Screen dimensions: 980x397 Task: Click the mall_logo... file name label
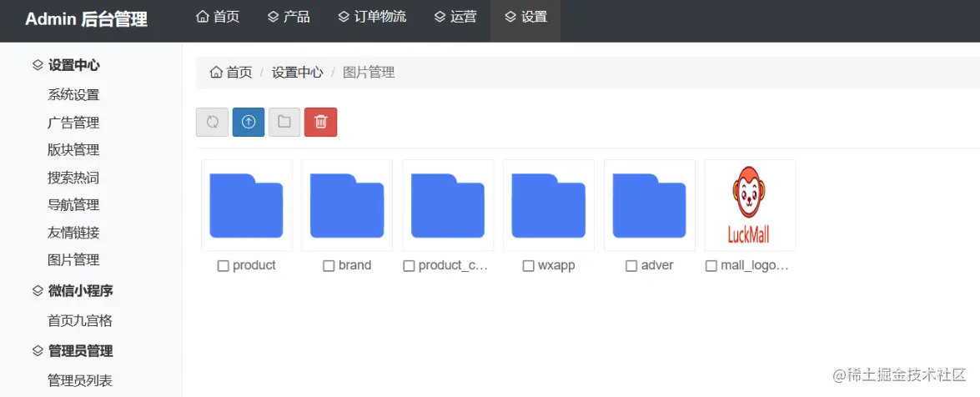click(x=755, y=265)
